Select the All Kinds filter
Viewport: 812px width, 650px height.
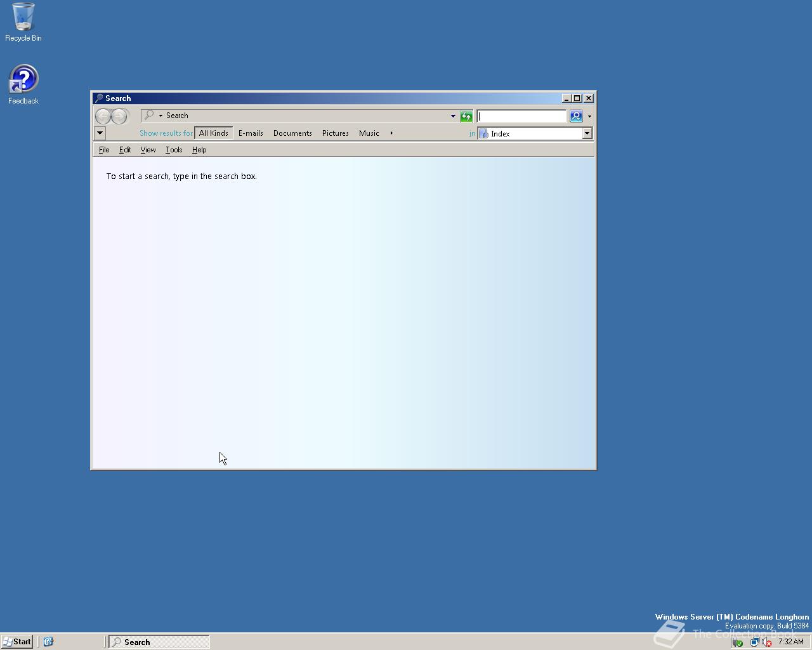[214, 133]
